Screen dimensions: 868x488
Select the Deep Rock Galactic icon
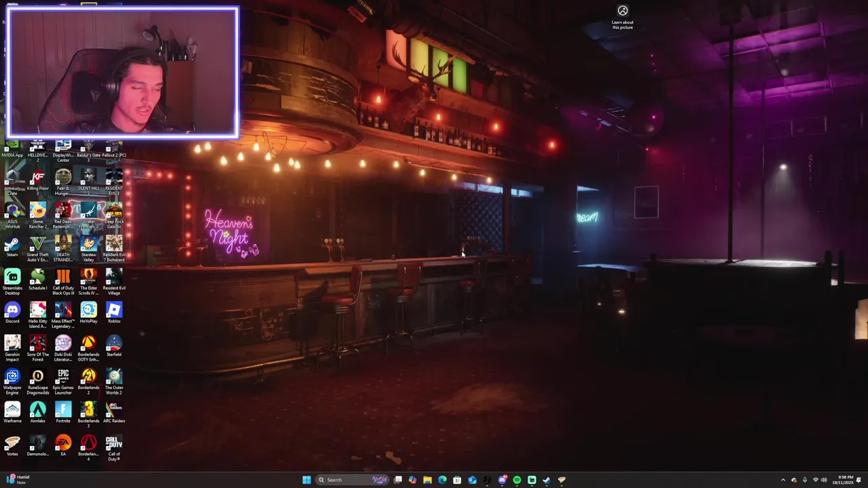click(114, 216)
